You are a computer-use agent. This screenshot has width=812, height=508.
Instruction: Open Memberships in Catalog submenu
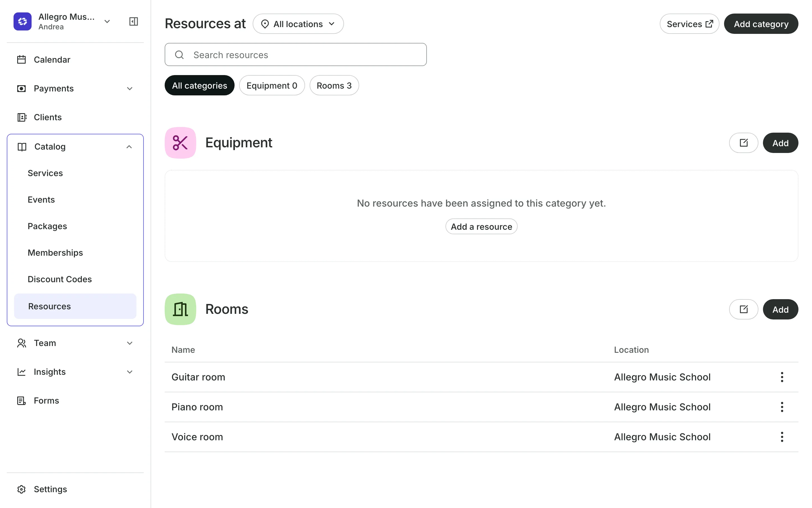(55, 253)
